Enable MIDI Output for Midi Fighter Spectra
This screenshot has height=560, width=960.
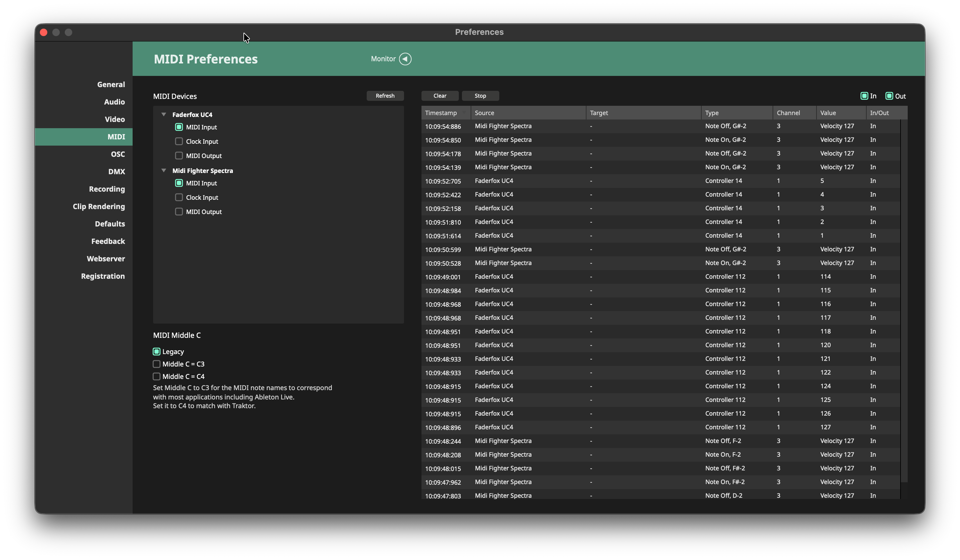point(179,212)
